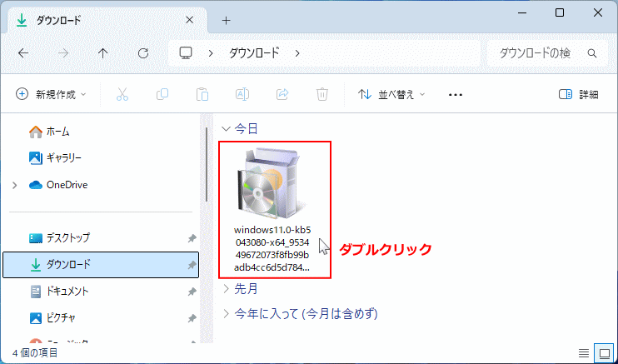Switch to large icons view
This screenshot has height=364, width=618.
point(605,352)
